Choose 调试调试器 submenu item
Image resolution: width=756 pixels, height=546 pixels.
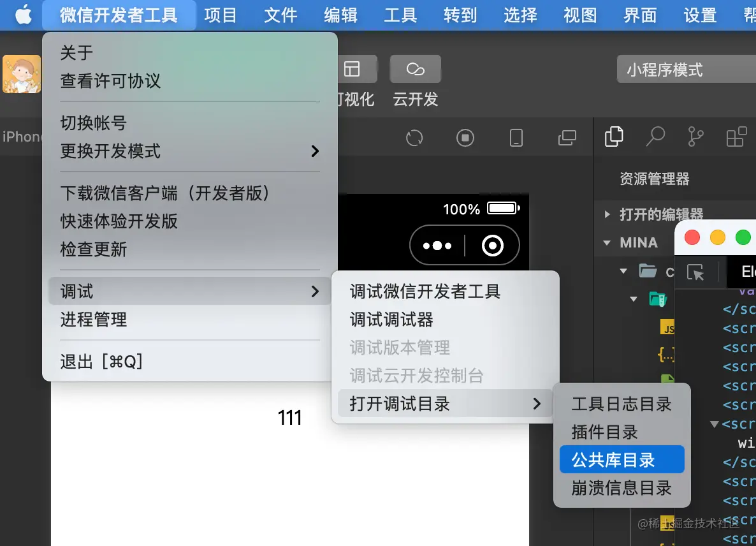(446, 320)
